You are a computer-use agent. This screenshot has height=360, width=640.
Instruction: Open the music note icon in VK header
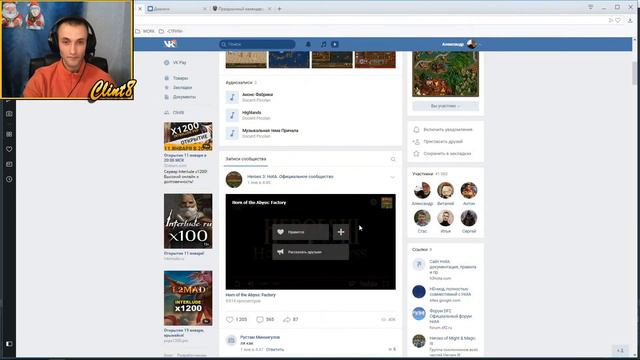323,44
